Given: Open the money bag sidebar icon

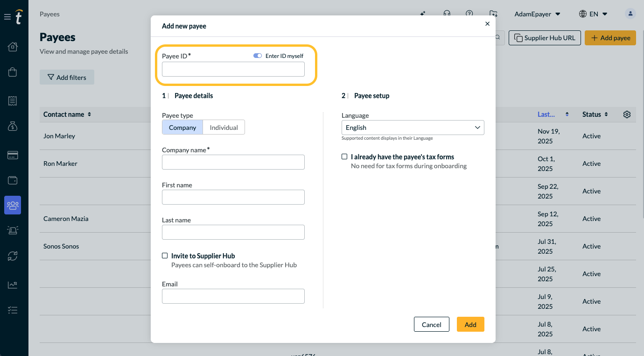Looking at the screenshot, I should pos(13,126).
